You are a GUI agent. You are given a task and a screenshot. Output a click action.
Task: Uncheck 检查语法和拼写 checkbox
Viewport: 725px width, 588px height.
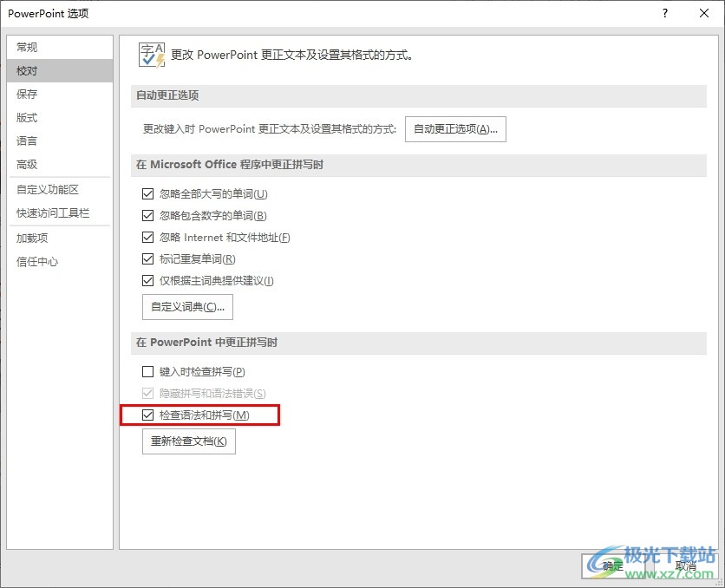click(x=148, y=415)
